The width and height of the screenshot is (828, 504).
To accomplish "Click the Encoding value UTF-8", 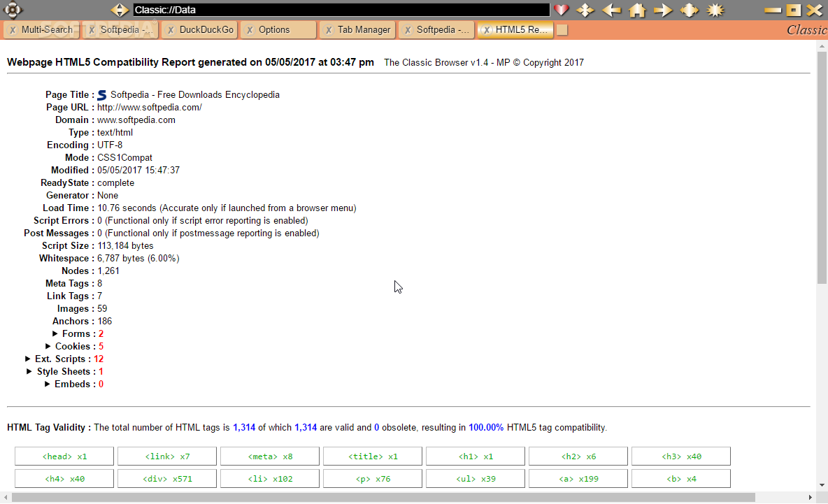I will 110,145.
